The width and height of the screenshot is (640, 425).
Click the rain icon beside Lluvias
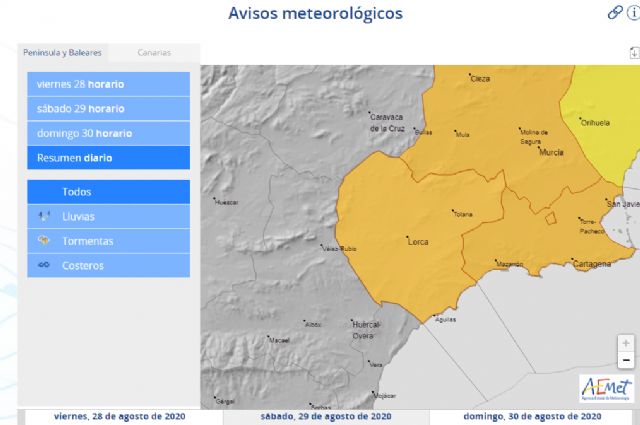pyautogui.click(x=43, y=216)
